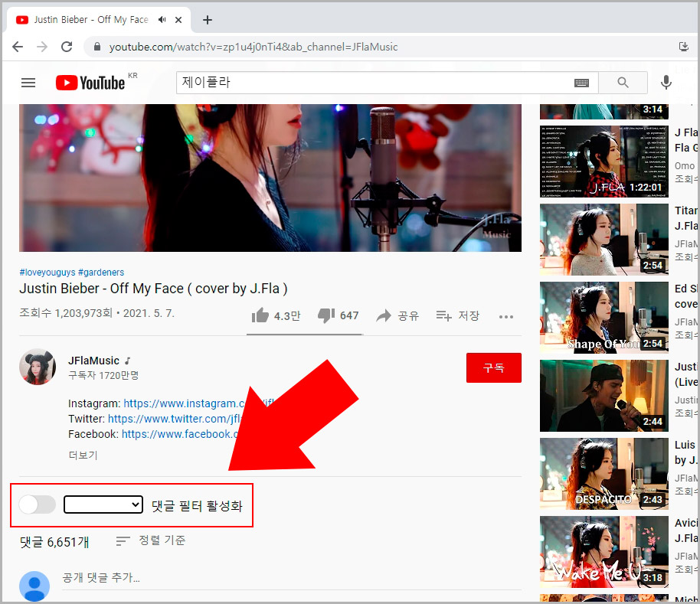This screenshot has height=604, width=700.
Task: Open the 2:44 Justin Bieber live thumbnail
Action: point(604,396)
